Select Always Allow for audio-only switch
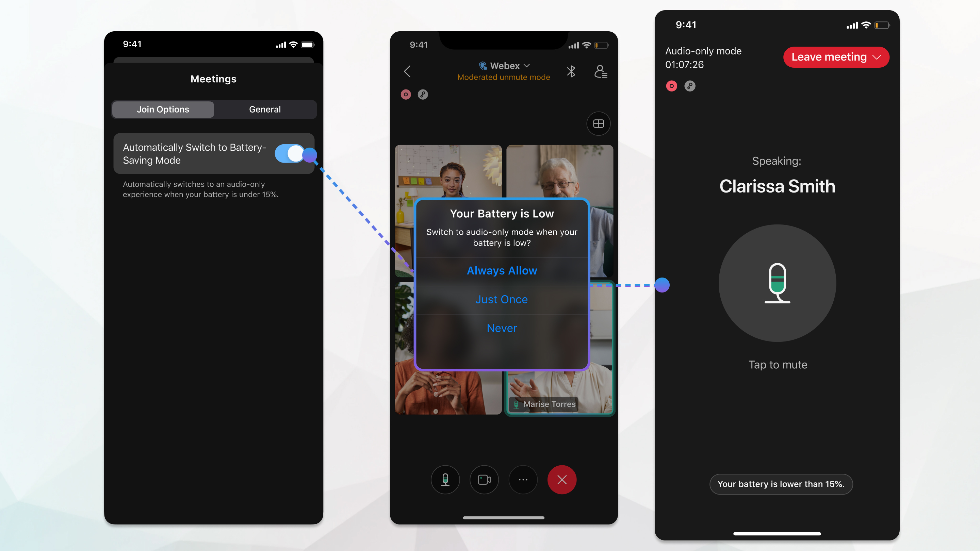Screen dimensions: 980x551 coord(502,270)
